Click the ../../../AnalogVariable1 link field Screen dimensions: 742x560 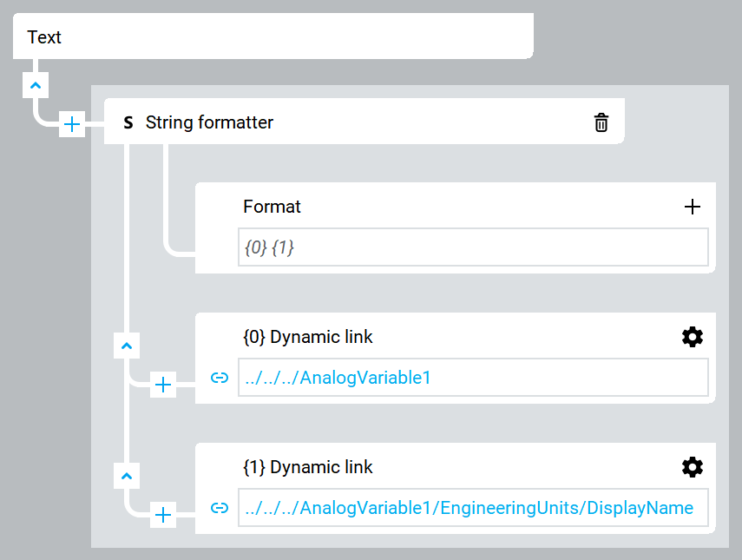coord(473,378)
